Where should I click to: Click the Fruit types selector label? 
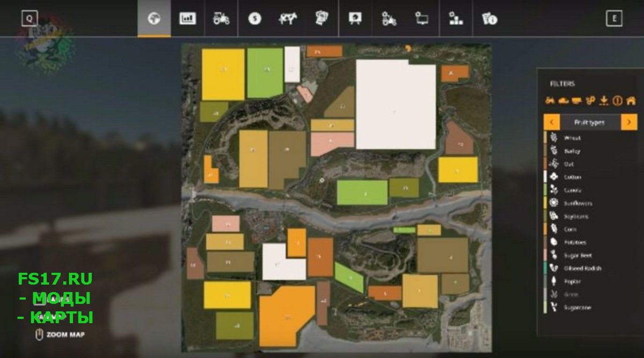[589, 122]
